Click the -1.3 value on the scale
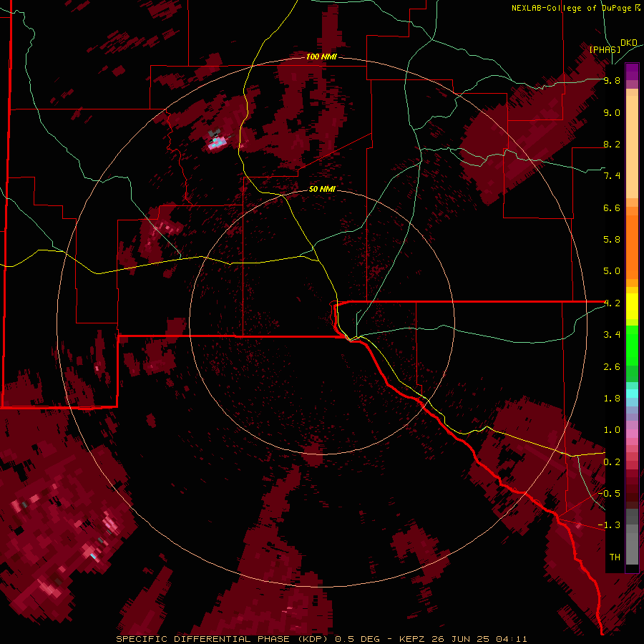 pyautogui.click(x=609, y=525)
